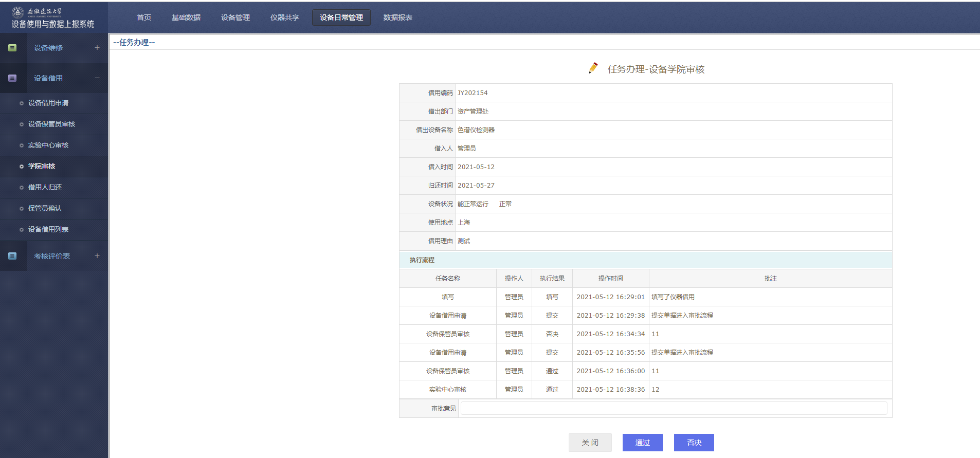
Task: Open 设备借用列表 in the sidebar
Action: [x=48, y=229]
